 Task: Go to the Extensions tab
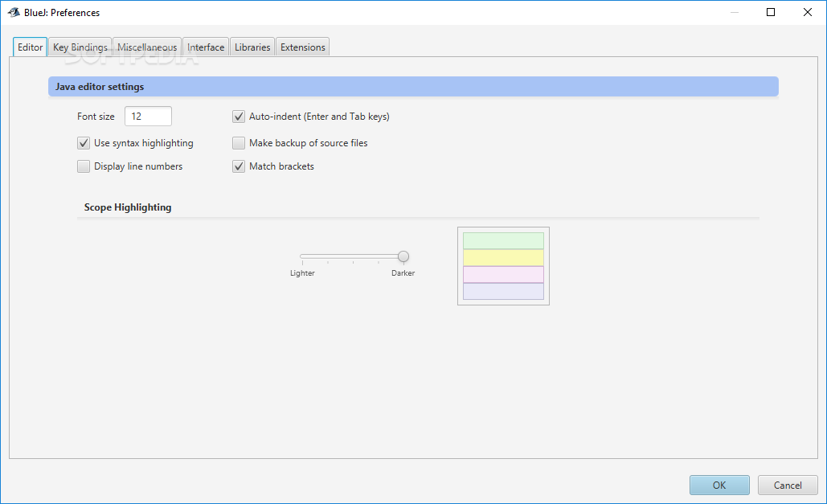pyautogui.click(x=303, y=47)
